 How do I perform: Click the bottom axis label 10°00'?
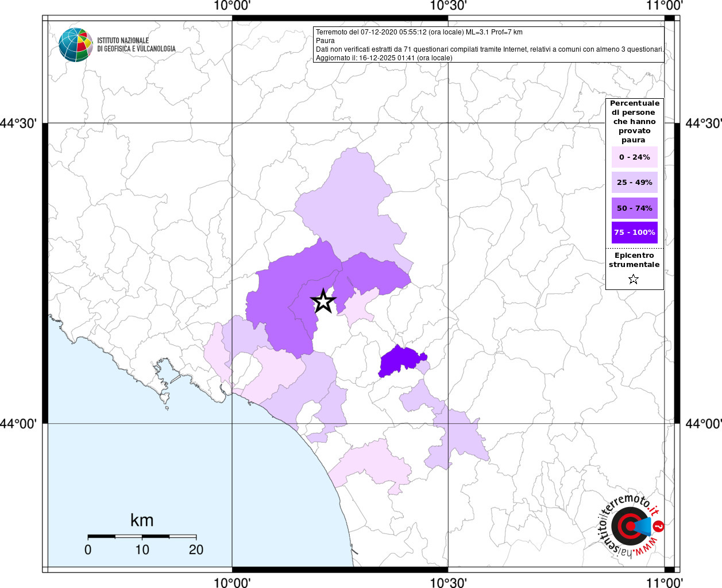point(232,582)
